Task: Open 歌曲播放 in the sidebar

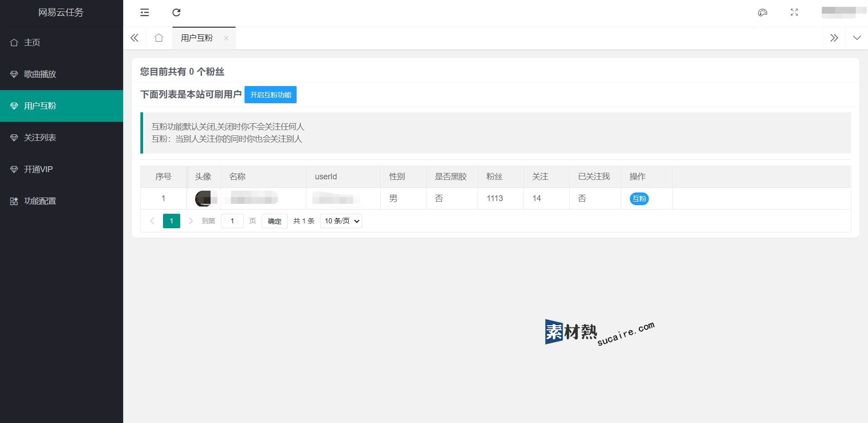Action: pos(62,74)
